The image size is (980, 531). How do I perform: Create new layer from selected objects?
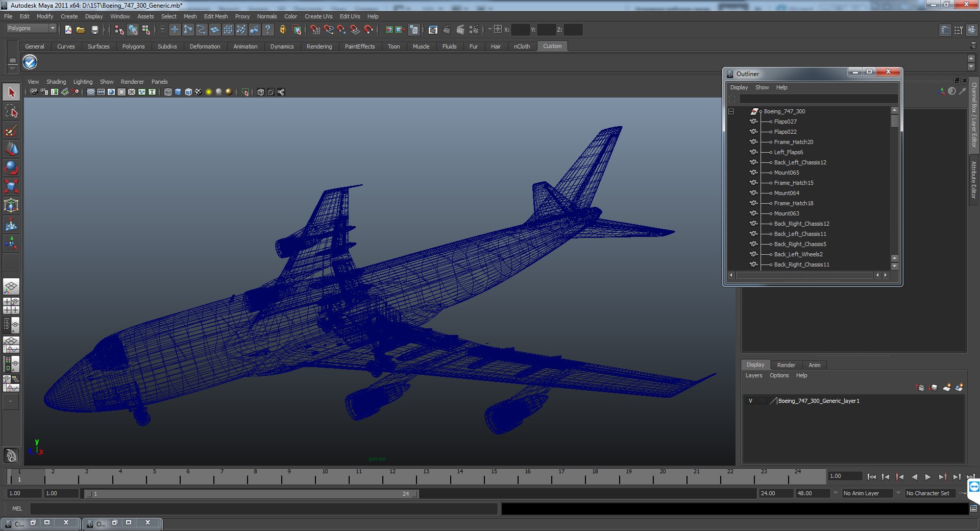(x=959, y=388)
